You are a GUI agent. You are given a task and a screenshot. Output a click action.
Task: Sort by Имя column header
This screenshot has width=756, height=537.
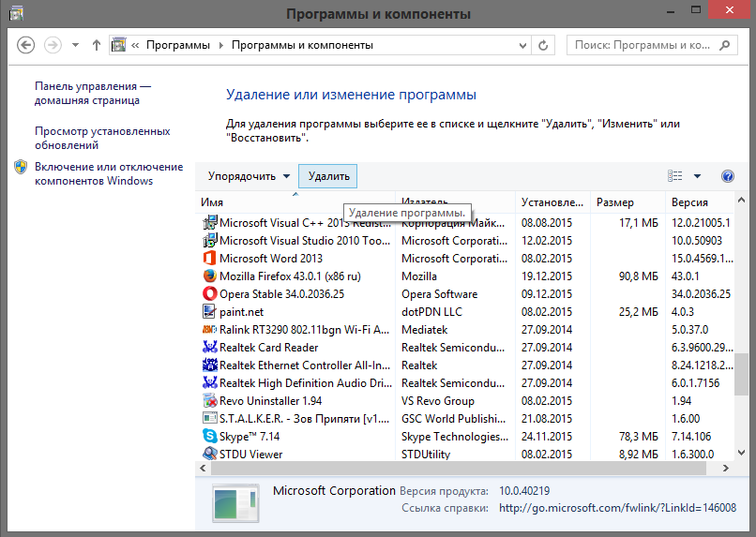tap(295, 202)
